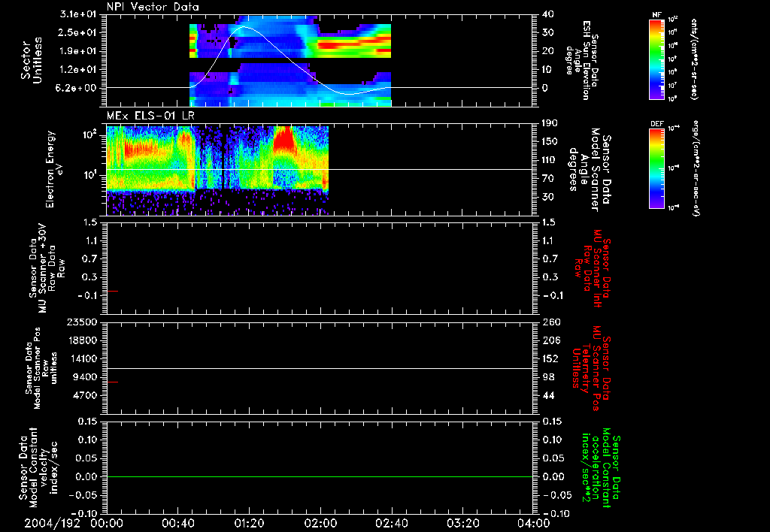Click the 00:40 time axis label
This screenshot has height=532, width=770.
point(177,523)
